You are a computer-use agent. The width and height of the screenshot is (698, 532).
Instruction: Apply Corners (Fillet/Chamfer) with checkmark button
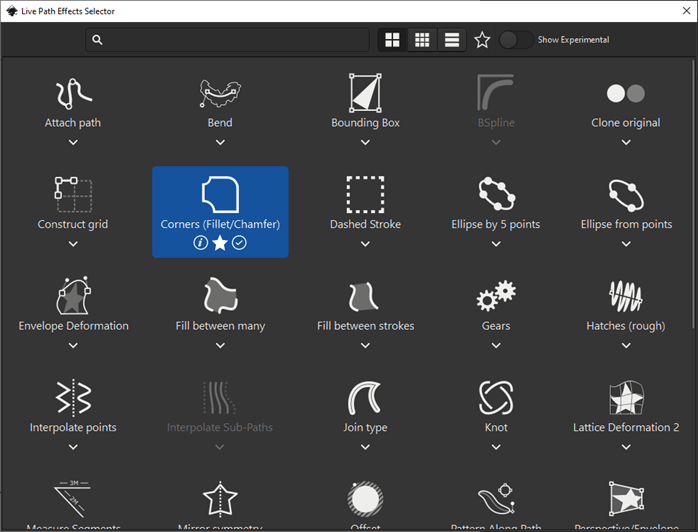[x=239, y=243]
